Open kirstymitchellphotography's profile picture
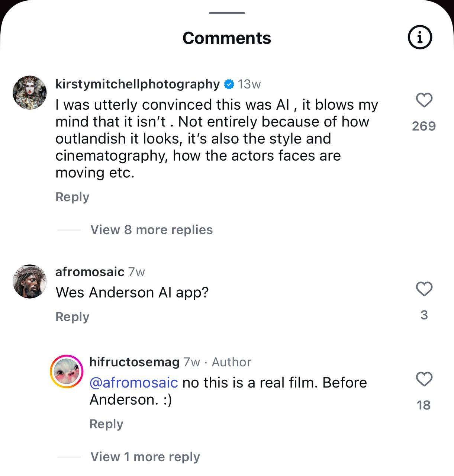Image resolution: width=454 pixels, height=476 pixels. click(30, 93)
